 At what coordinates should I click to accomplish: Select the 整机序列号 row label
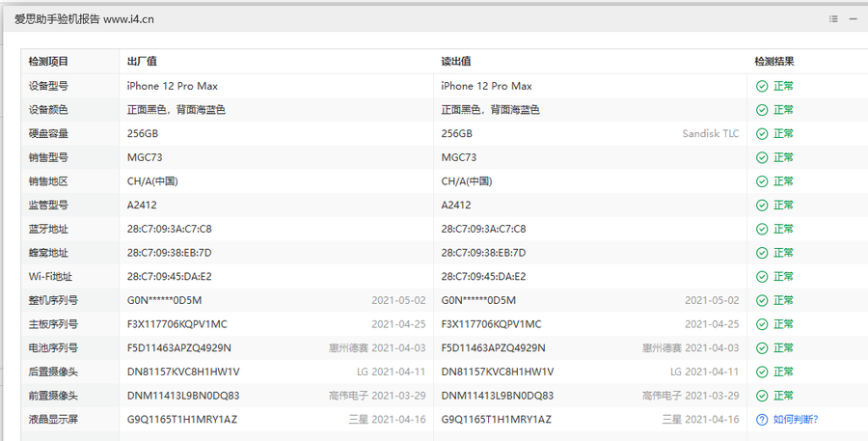tap(53, 300)
